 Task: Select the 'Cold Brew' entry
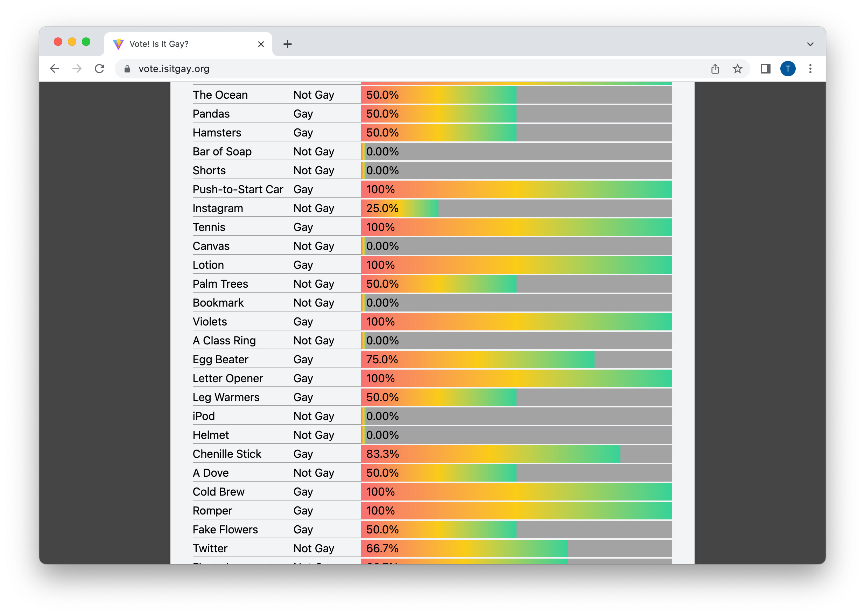(218, 492)
